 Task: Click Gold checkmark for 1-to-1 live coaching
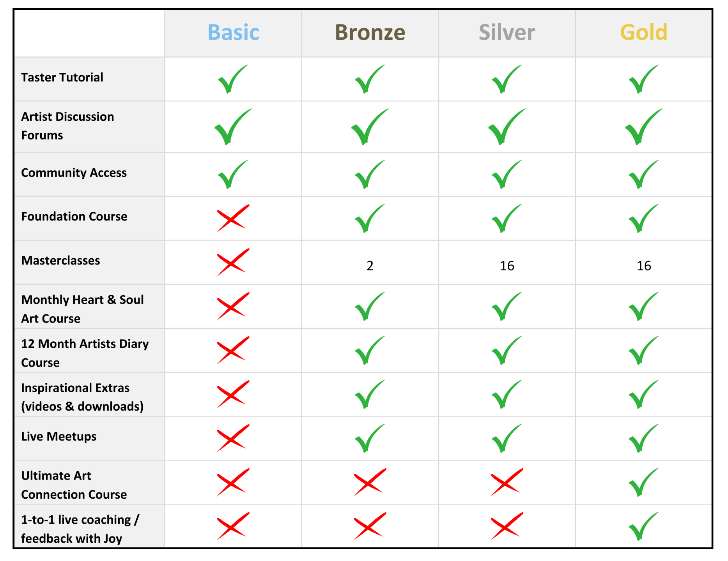click(644, 526)
